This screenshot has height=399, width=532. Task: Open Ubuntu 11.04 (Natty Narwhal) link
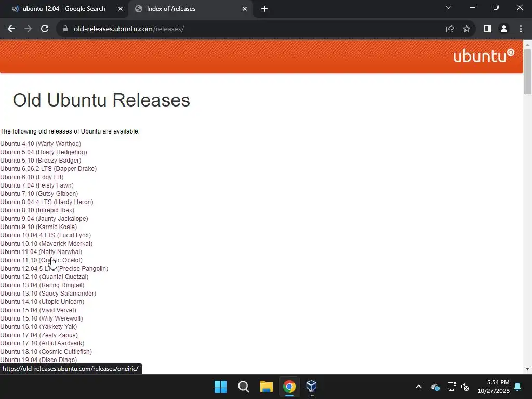click(41, 252)
